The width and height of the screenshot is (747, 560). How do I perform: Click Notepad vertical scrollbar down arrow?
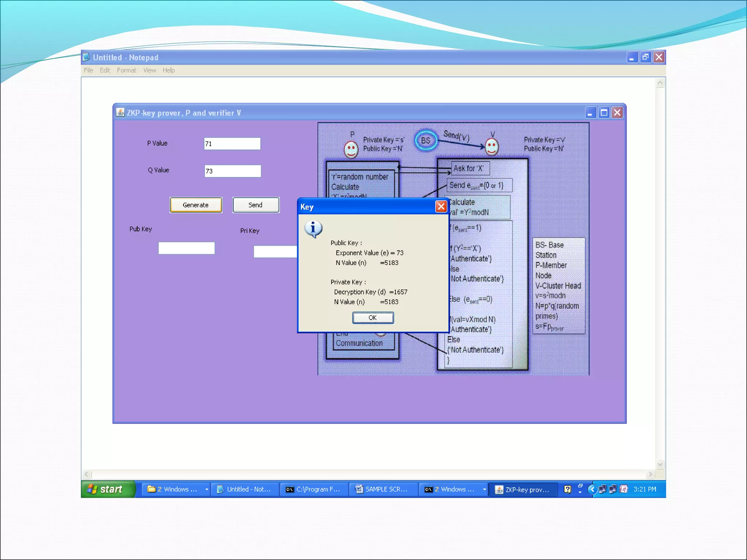(x=660, y=464)
